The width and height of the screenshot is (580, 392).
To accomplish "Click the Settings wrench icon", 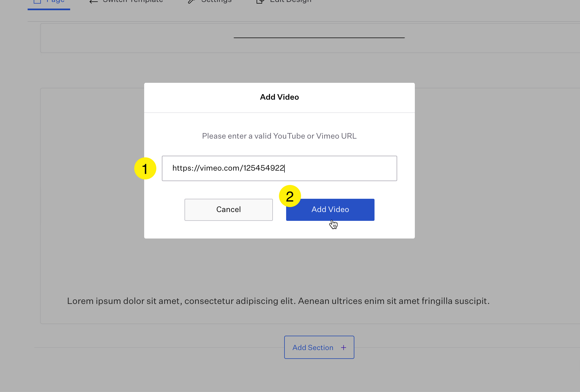I will click(191, 2).
